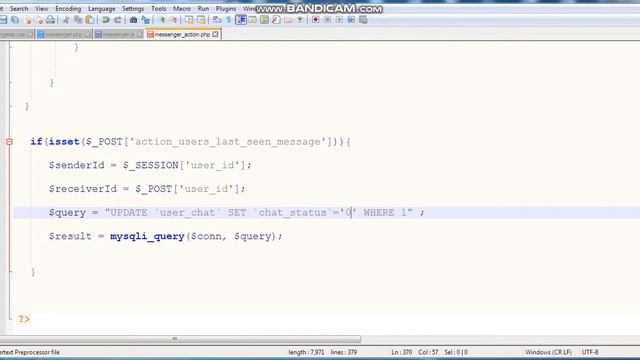This screenshot has height=360, width=640.
Task: Click the 'Windows (CR LF)' status entry
Action: [x=548, y=352]
